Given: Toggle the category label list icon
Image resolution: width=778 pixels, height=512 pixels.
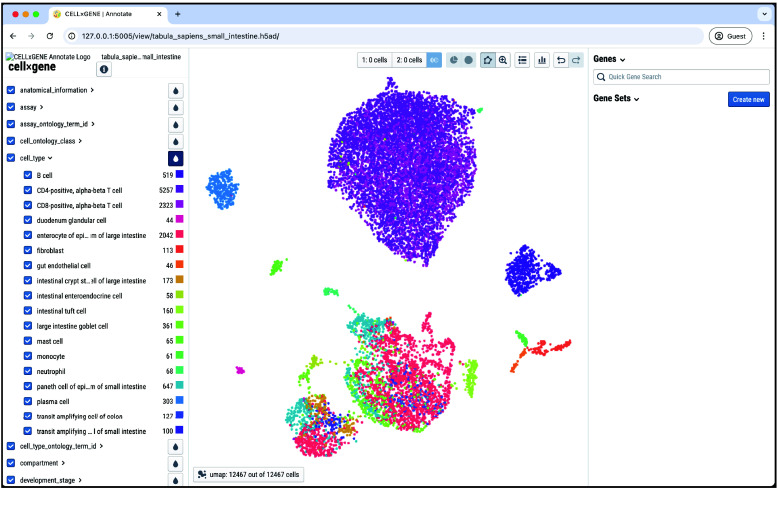Looking at the screenshot, I should point(522,60).
